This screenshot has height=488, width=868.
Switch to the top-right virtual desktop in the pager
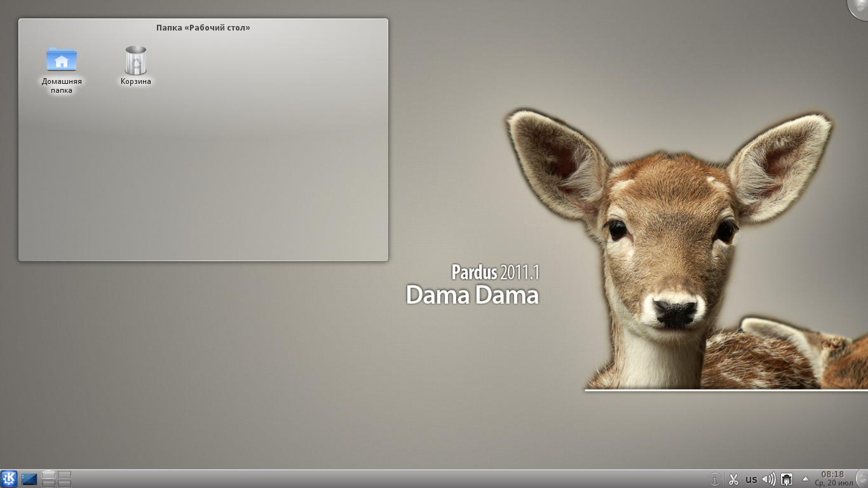64,475
